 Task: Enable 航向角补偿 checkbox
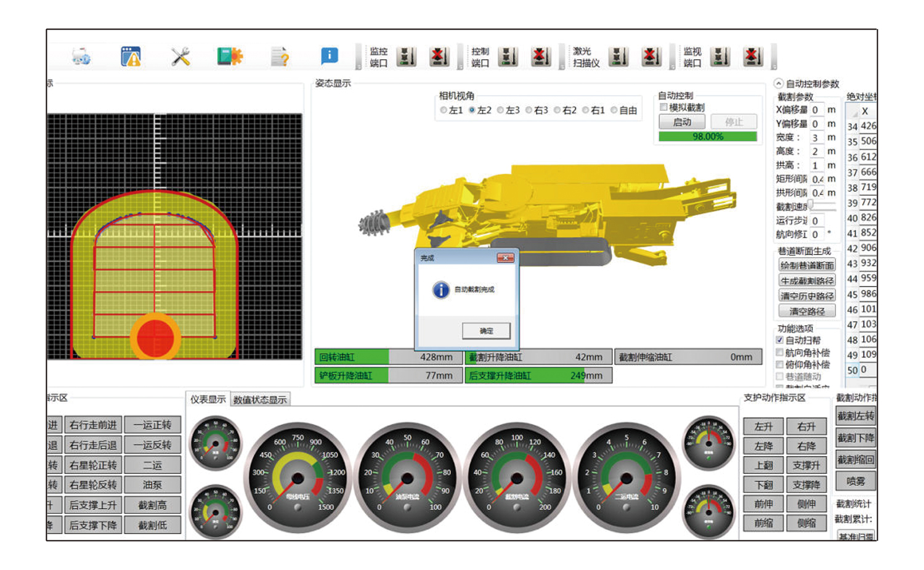click(x=780, y=352)
